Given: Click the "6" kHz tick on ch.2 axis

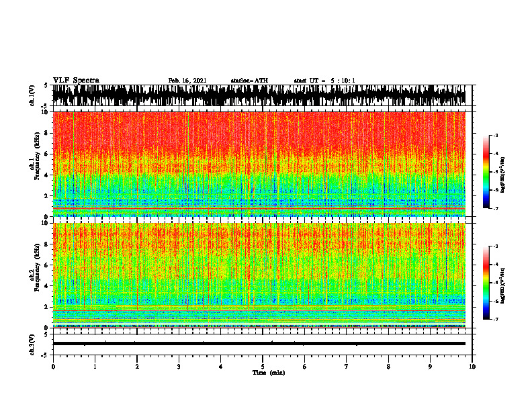Looking at the screenshot, I should [46, 265].
